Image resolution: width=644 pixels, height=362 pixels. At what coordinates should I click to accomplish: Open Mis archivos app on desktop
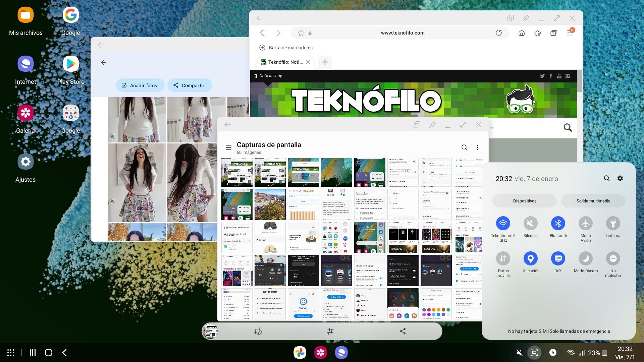[x=25, y=21]
